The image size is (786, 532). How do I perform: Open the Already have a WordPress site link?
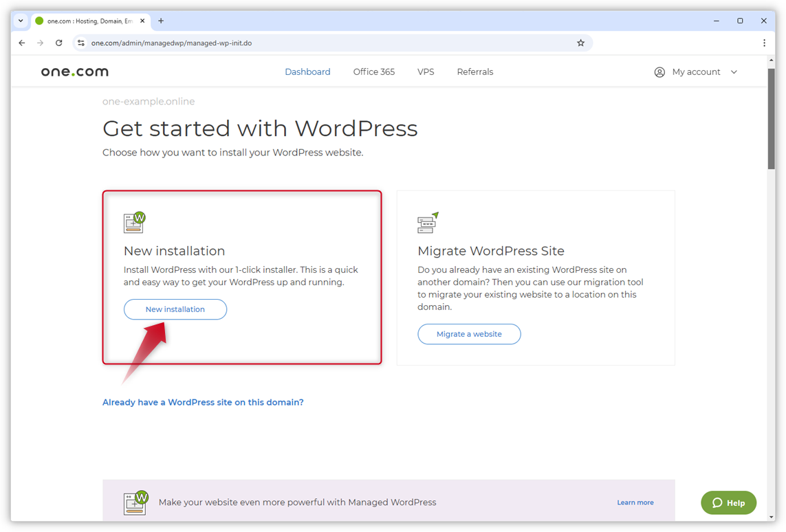pyautogui.click(x=203, y=401)
